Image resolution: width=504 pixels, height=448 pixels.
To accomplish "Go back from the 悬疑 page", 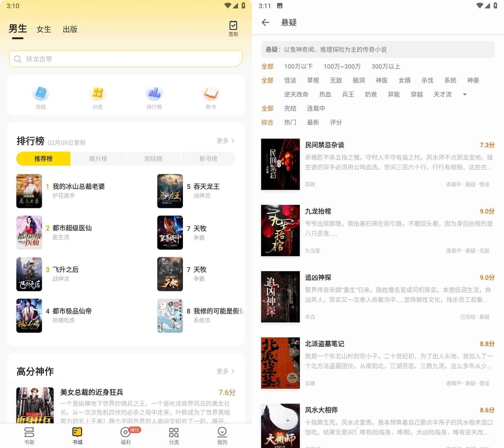I will (x=265, y=22).
